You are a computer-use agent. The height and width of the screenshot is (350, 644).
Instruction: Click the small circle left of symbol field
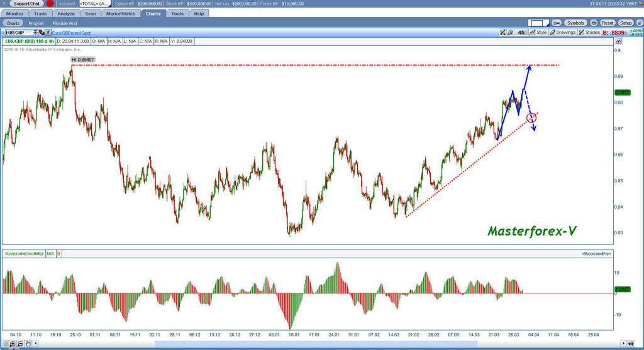3,33
